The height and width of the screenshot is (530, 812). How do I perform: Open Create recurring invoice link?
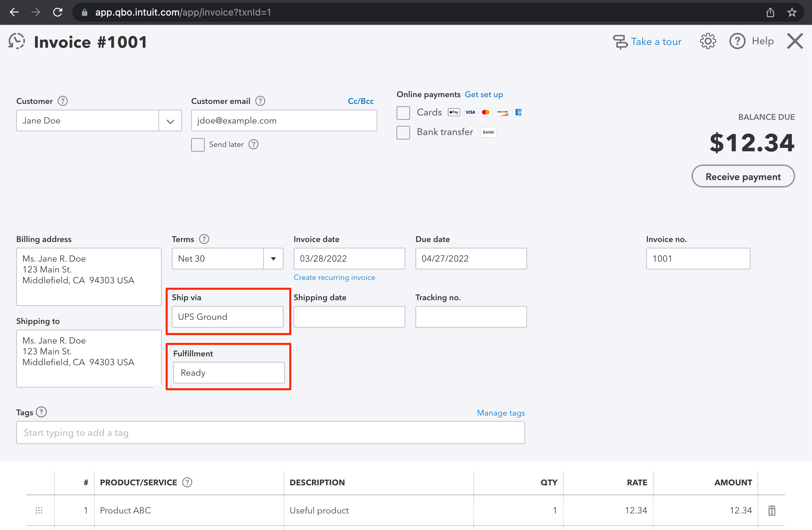pos(334,278)
